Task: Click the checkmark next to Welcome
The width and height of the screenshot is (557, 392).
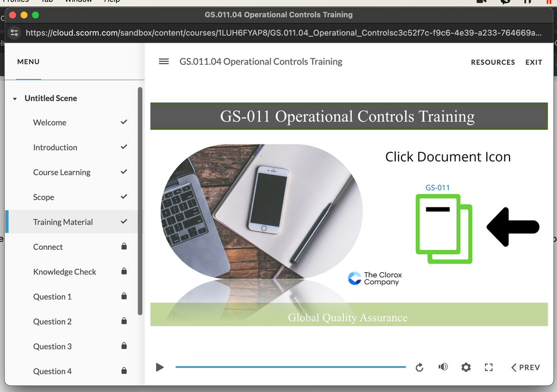Action: 124,122
